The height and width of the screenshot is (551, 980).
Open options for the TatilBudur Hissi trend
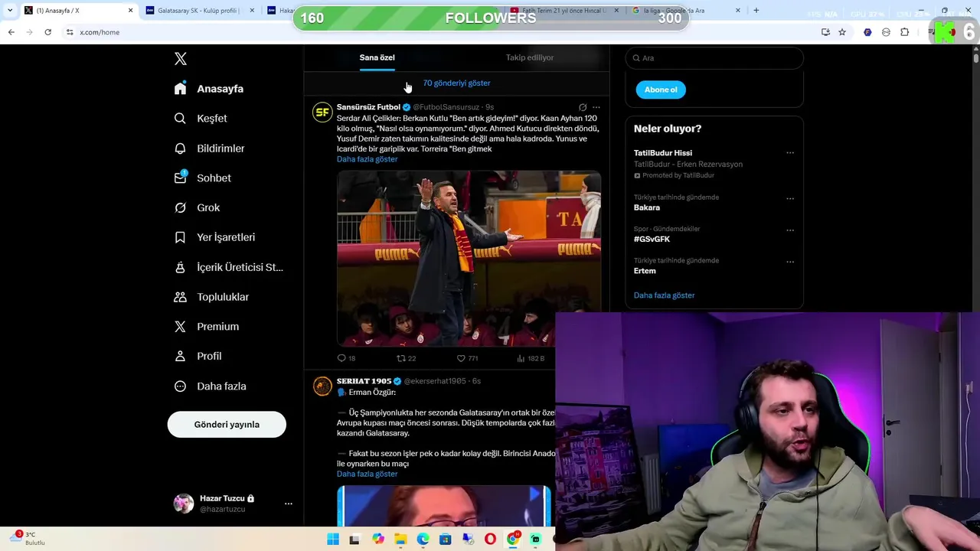point(790,153)
